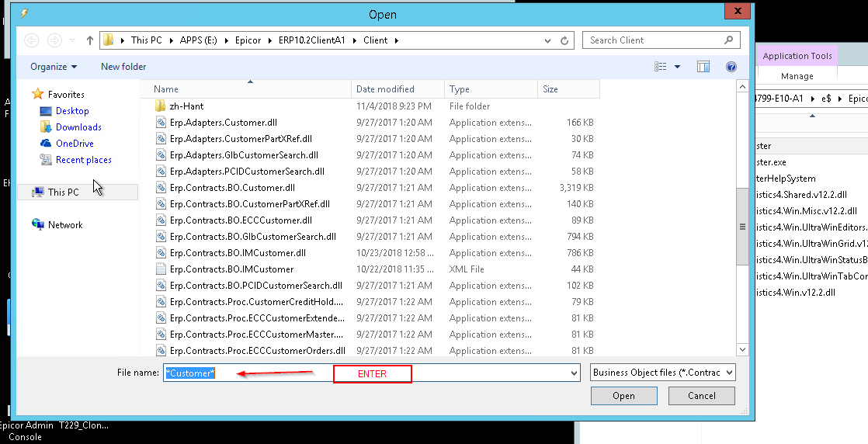This screenshot has width=868, height=444.
Task: Change the view layout icon
Action: pos(661,67)
